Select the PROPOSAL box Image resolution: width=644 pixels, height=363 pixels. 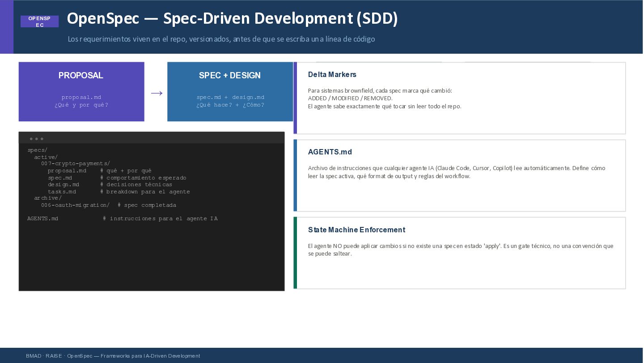(81, 91)
